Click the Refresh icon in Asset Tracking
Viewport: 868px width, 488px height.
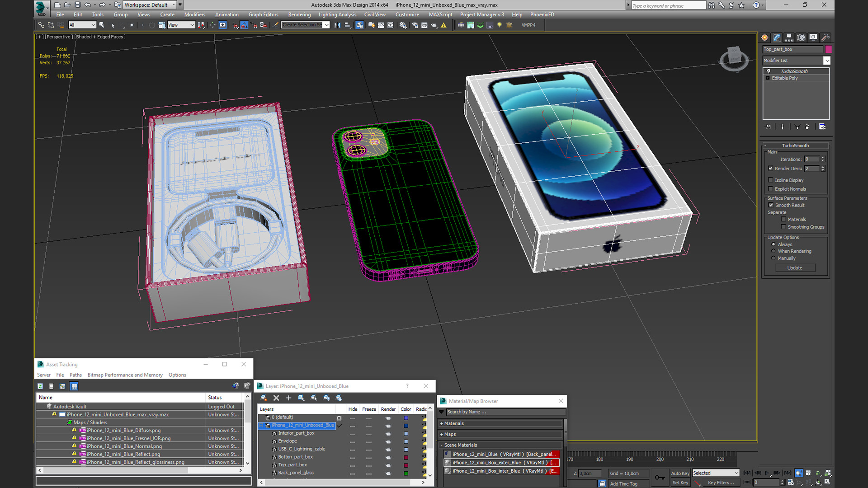[40, 386]
